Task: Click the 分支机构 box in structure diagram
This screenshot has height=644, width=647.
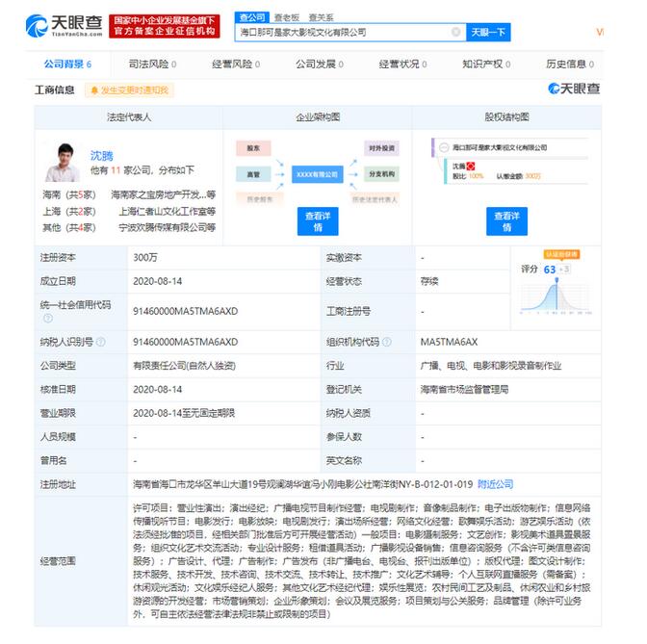Action: 381,174
